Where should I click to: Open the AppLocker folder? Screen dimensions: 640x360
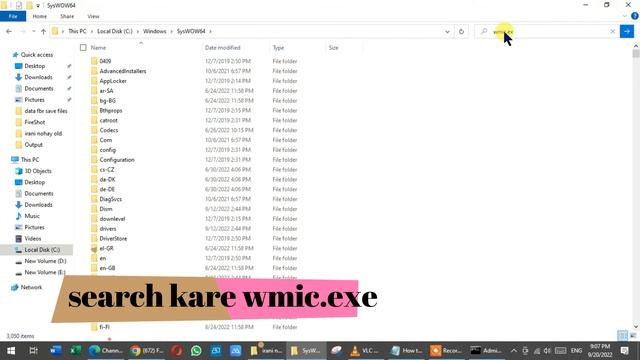coord(113,81)
